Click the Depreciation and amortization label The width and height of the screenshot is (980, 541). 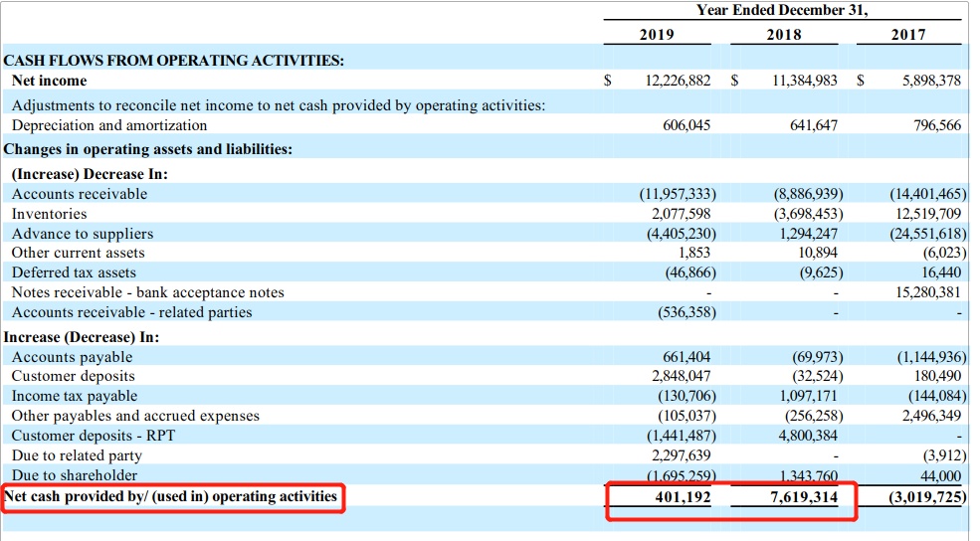(109, 125)
